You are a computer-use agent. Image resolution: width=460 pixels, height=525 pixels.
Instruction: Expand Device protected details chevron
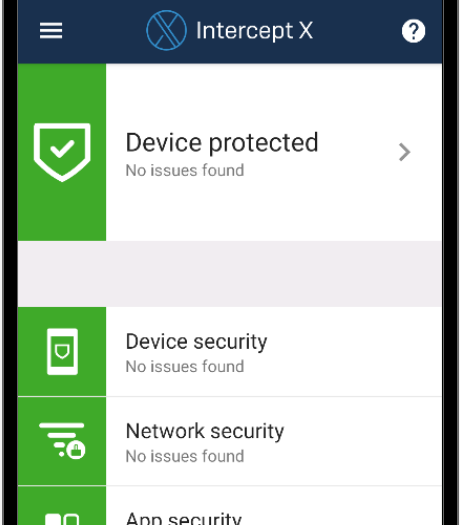404,152
